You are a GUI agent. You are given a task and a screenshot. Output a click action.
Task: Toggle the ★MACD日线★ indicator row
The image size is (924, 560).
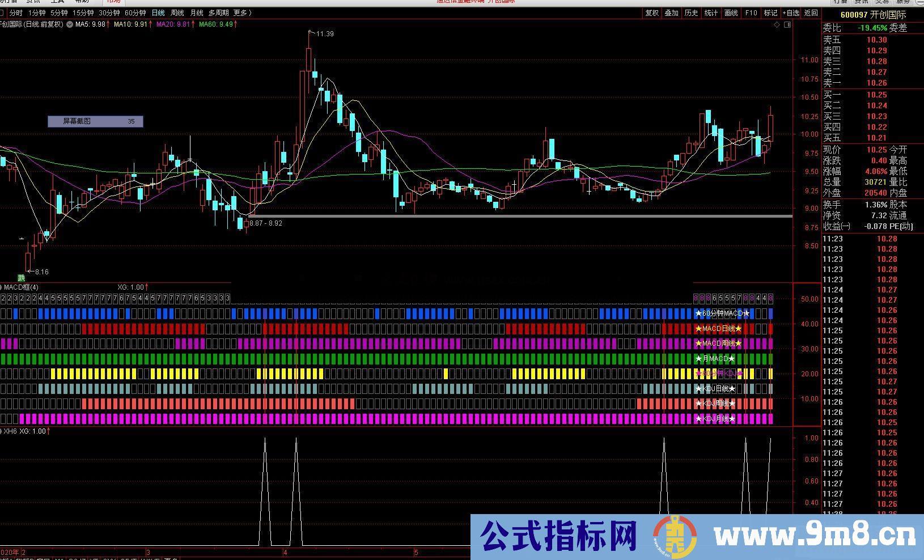coord(718,328)
